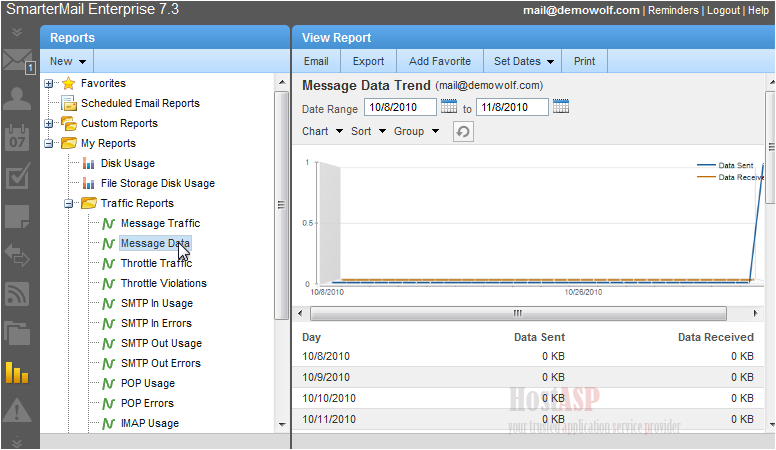Click the Scheduled Email Reports icon
This screenshot has height=450, width=776.
click(69, 103)
